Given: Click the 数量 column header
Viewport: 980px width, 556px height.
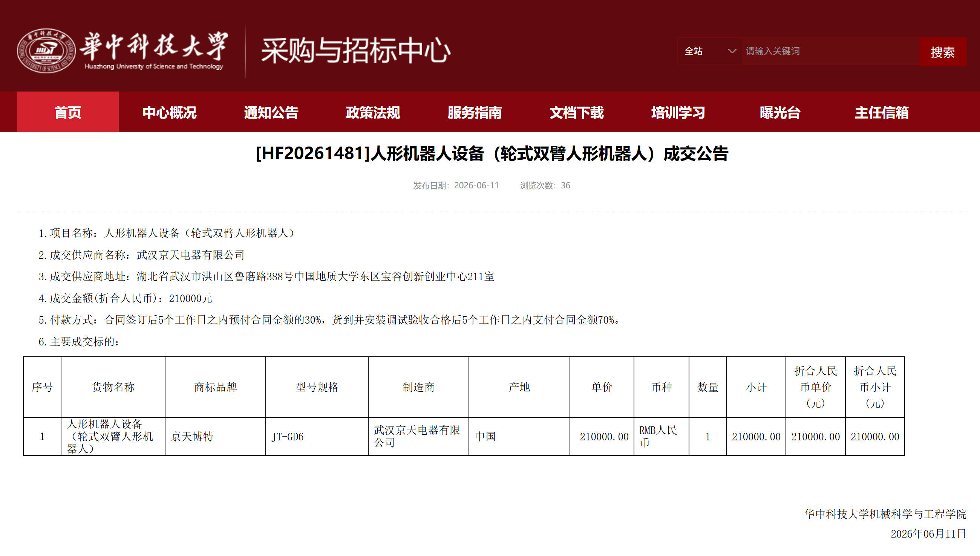Looking at the screenshot, I should pyautogui.click(x=708, y=387).
